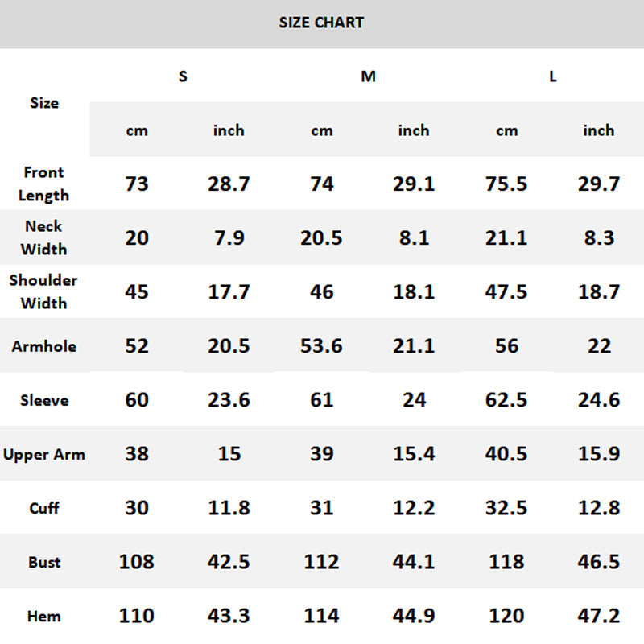
Task: Click the Shoulder Width row label
Action: pyautogui.click(x=44, y=291)
